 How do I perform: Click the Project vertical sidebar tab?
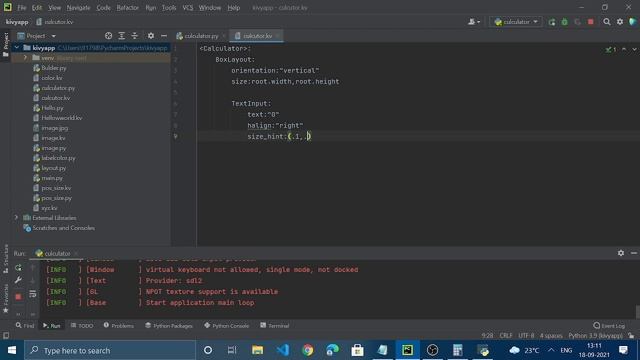[5, 45]
